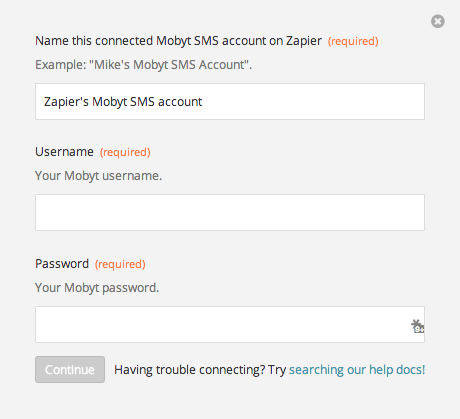
Task: Open the searching our help docs link
Action: (357, 370)
